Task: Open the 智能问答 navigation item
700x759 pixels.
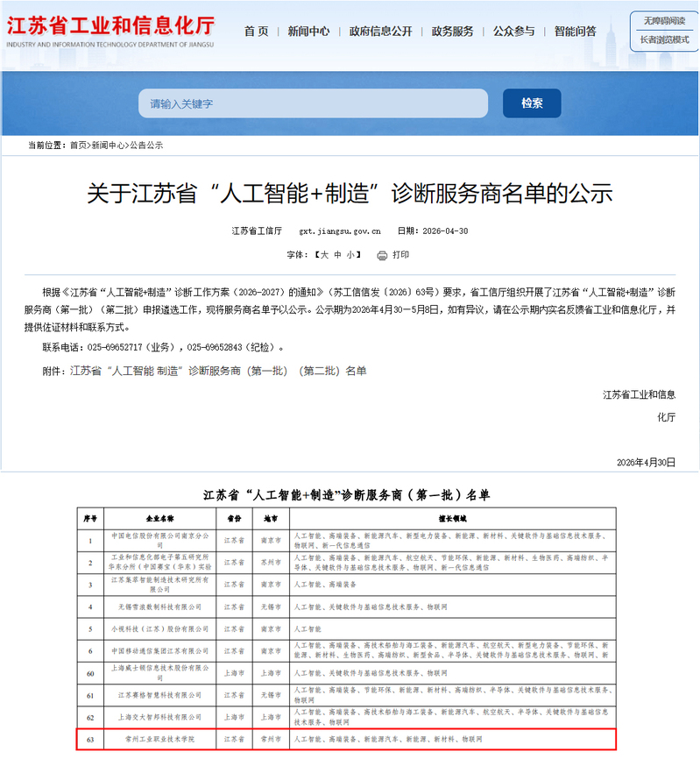Action: coord(576,32)
